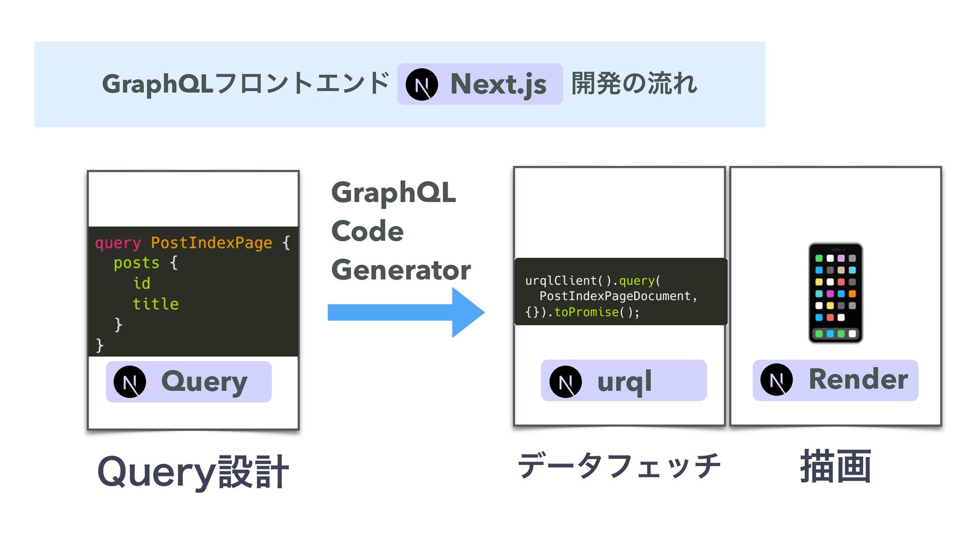The height and width of the screenshot is (551, 980).
Task: Click the Next.js logo beside the Query label
Action: click(130, 382)
